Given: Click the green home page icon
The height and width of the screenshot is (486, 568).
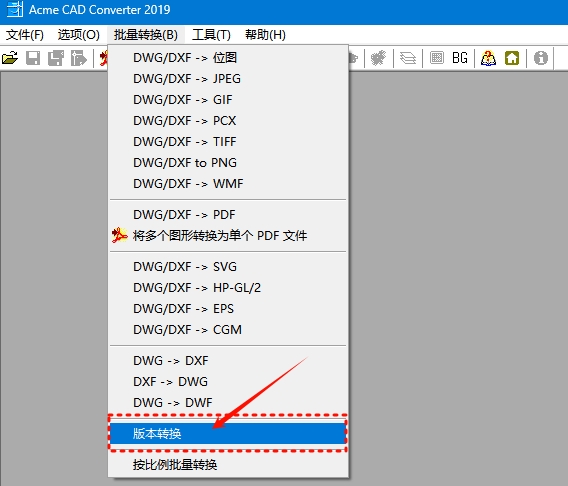Looking at the screenshot, I should (x=512, y=58).
